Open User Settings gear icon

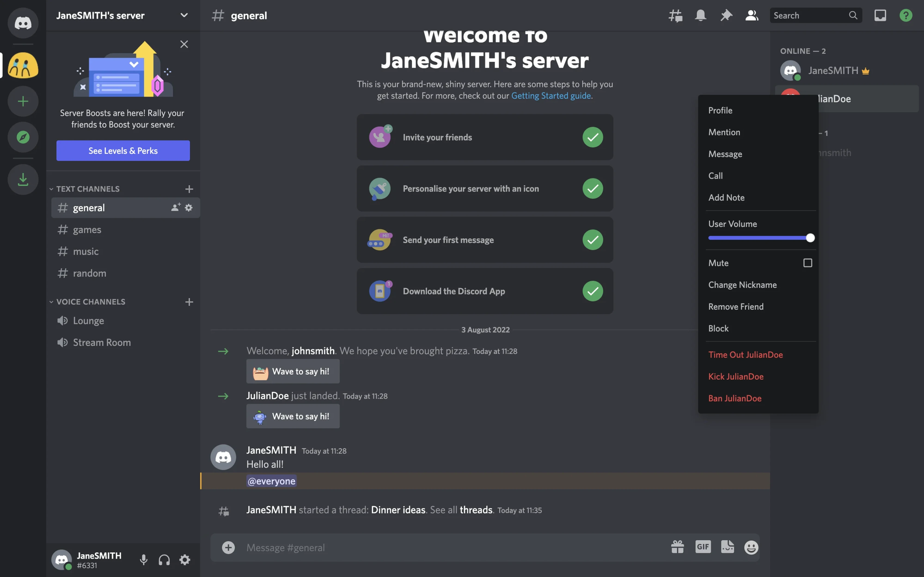click(185, 560)
